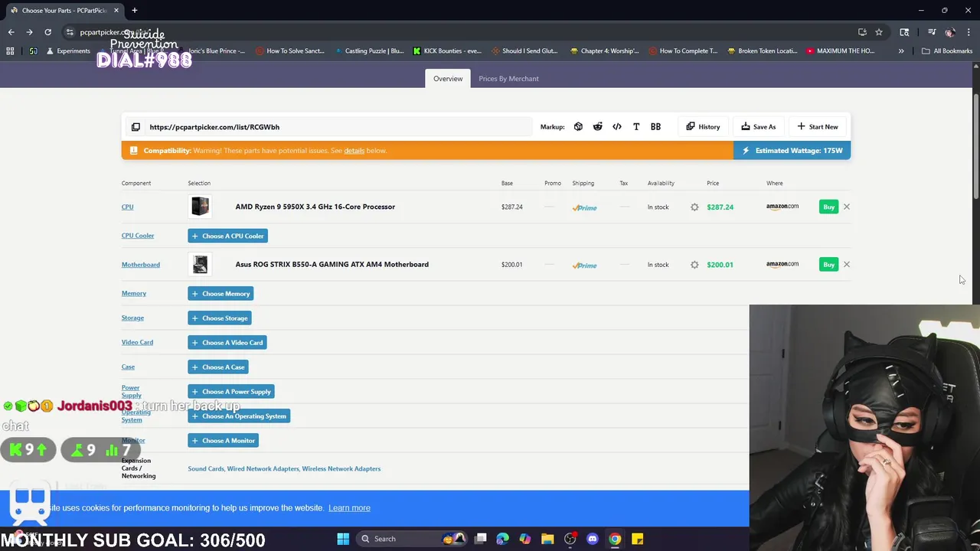Viewport: 980px width, 551px height.
Task: Open Amazon merchant logo in motherboard row
Action: point(782,264)
